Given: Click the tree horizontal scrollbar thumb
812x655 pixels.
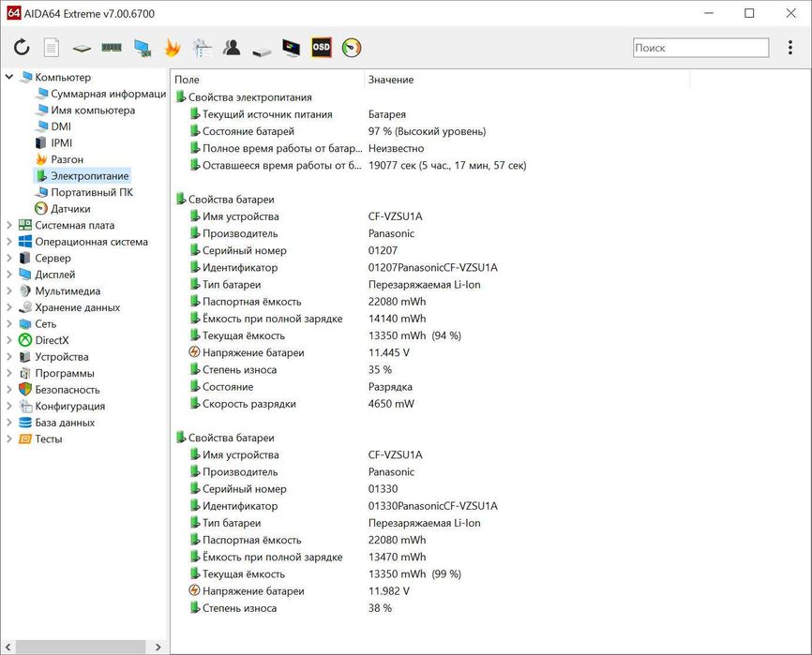Looking at the screenshot, I should [x=81, y=647].
